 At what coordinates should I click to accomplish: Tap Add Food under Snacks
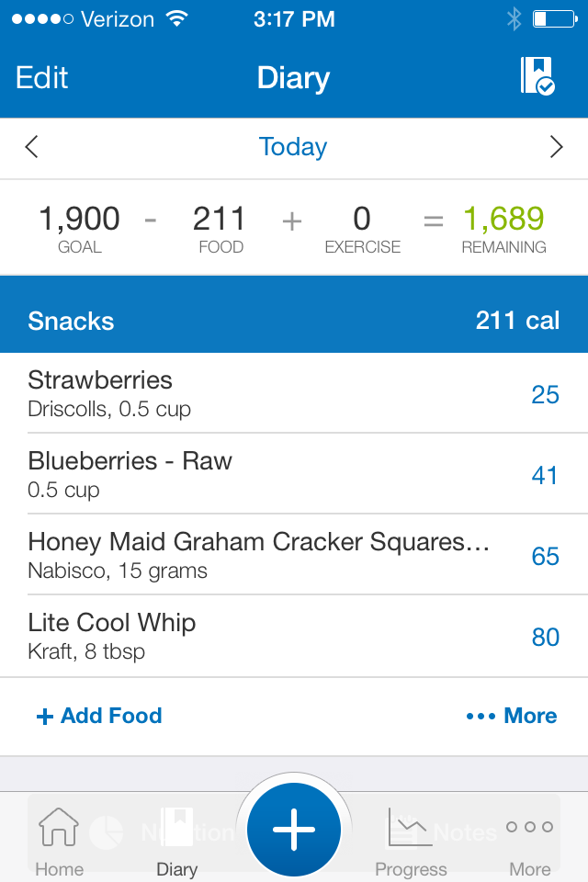click(x=99, y=716)
